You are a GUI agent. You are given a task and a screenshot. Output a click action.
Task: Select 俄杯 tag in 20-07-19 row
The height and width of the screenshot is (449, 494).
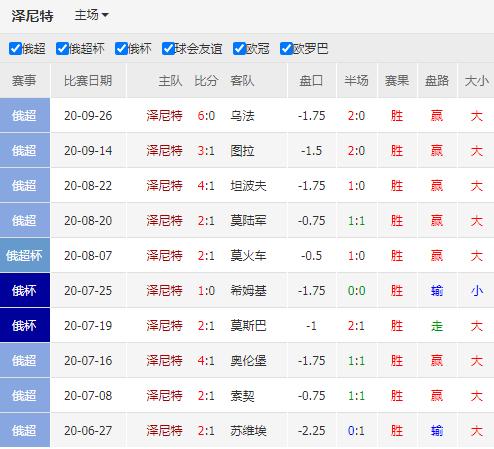(25, 325)
